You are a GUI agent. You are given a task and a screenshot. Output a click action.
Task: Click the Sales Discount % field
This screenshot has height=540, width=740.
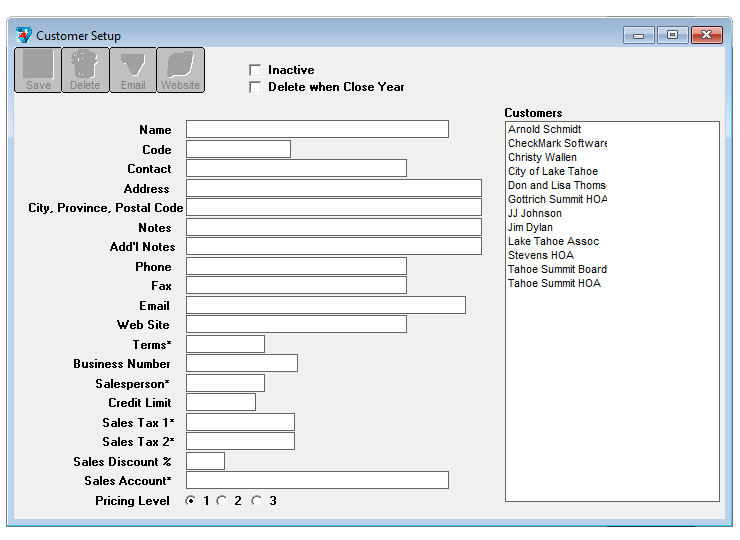click(x=205, y=461)
